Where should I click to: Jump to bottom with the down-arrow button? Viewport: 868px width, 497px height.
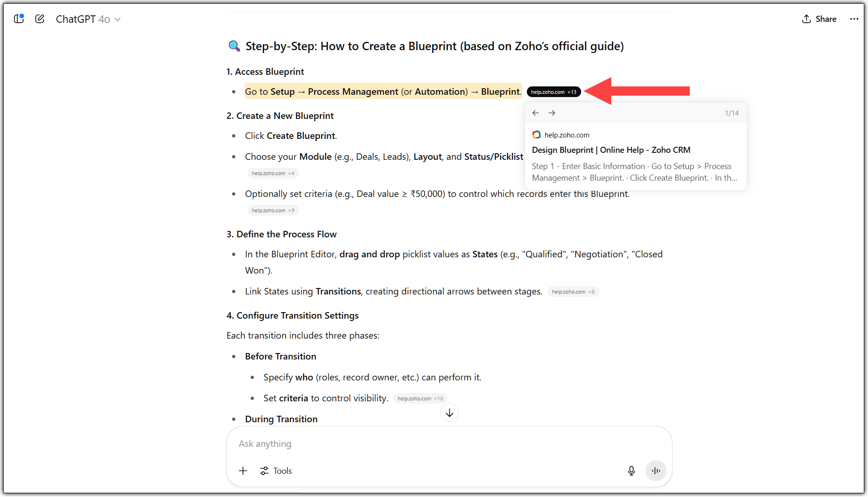pyautogui.click(x=449, y=412)
